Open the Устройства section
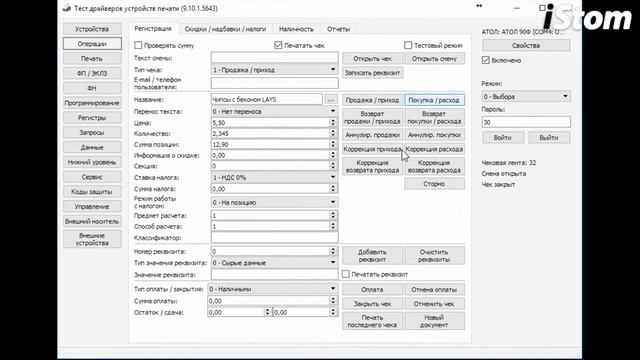The height and width of the screenshot is (360, 640). (92, 29)
